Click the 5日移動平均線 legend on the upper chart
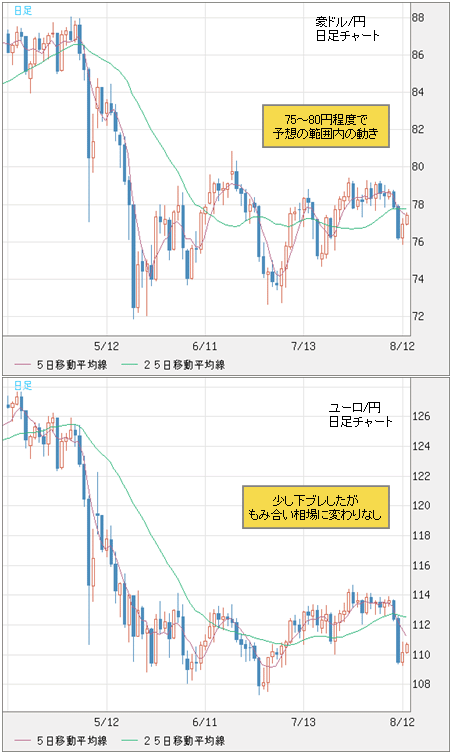This screenshot has height=755, width=453. pos(61,365)
